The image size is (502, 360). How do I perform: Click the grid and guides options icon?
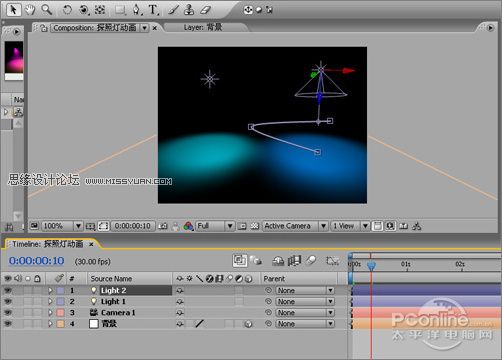click(x=90, y=226)
